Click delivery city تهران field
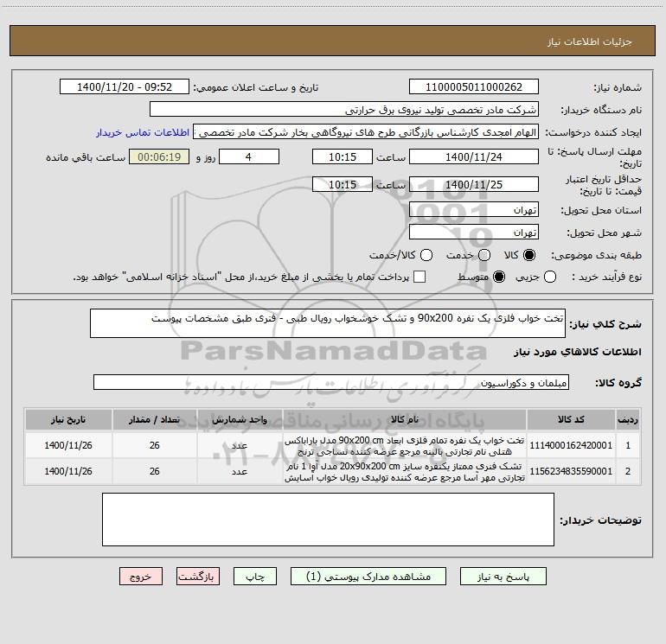The height and width of the screenshot is (644, 666). (x=474, y=233)
